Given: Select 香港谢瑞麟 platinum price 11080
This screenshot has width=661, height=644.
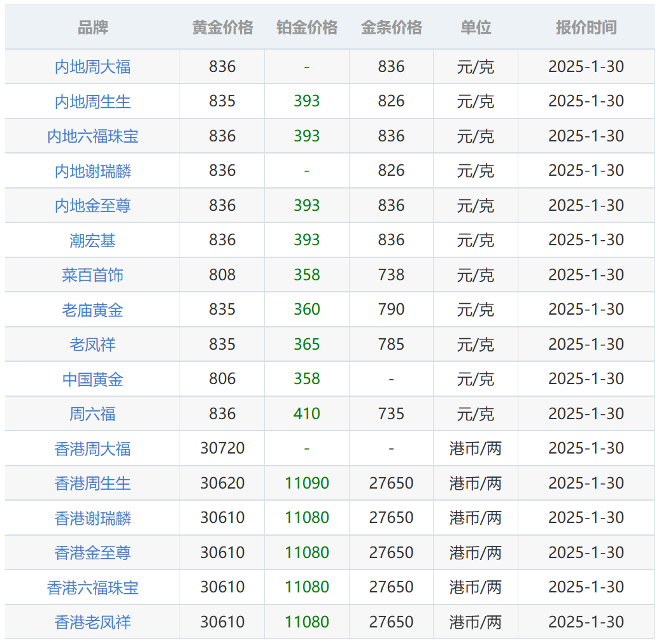Looking at the screenshot, I should coord(307,517).
